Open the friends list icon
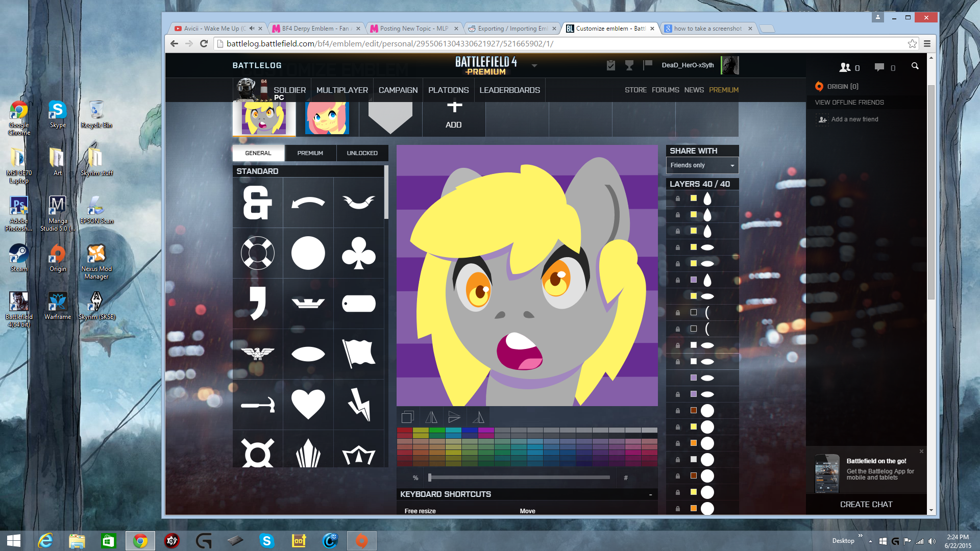The image size is (980, 551). pos(845,67)
